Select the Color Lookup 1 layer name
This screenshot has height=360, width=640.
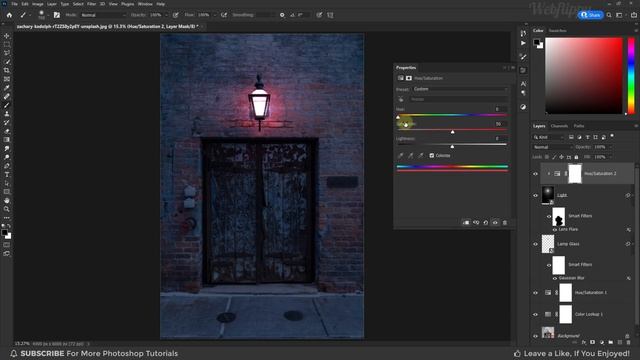[x=589, y=314]
